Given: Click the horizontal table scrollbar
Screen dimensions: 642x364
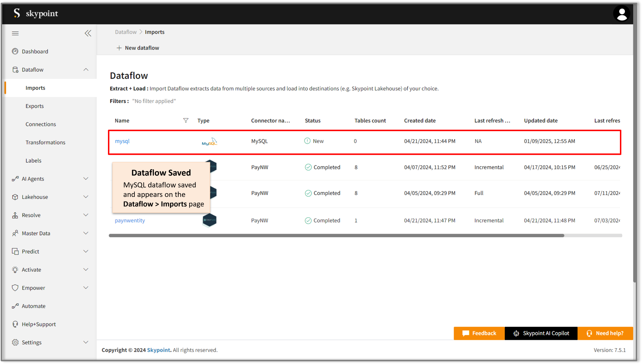Looking at the screenshot, I should (336, 236).
